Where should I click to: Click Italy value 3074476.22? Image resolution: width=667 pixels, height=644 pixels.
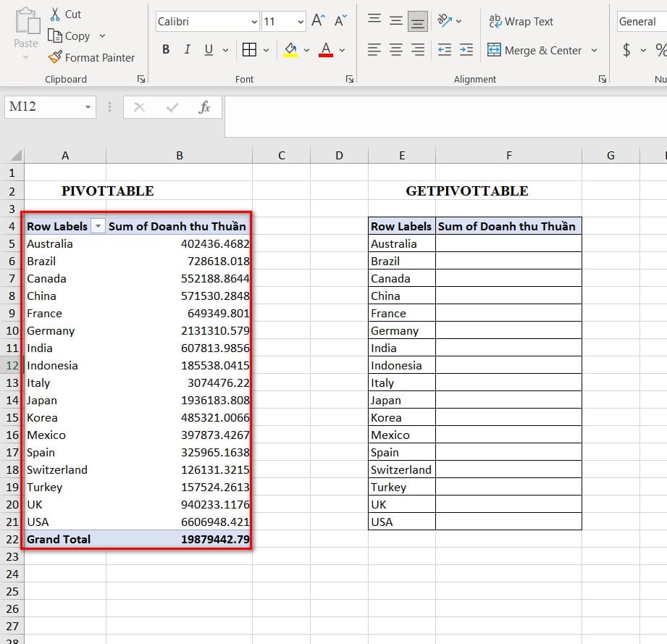(179, 382)
